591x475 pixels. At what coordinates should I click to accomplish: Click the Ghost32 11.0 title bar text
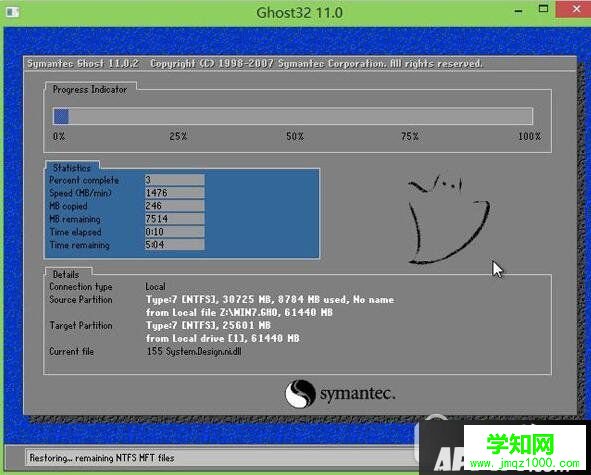pyautogui.click(x=299, y=12)
